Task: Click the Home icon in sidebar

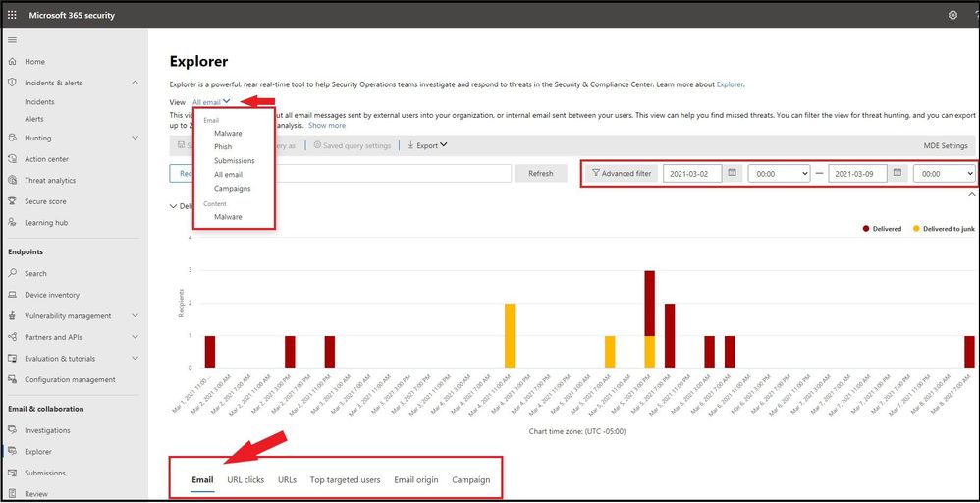Action: pyautogui.click(x=12, y=62)
